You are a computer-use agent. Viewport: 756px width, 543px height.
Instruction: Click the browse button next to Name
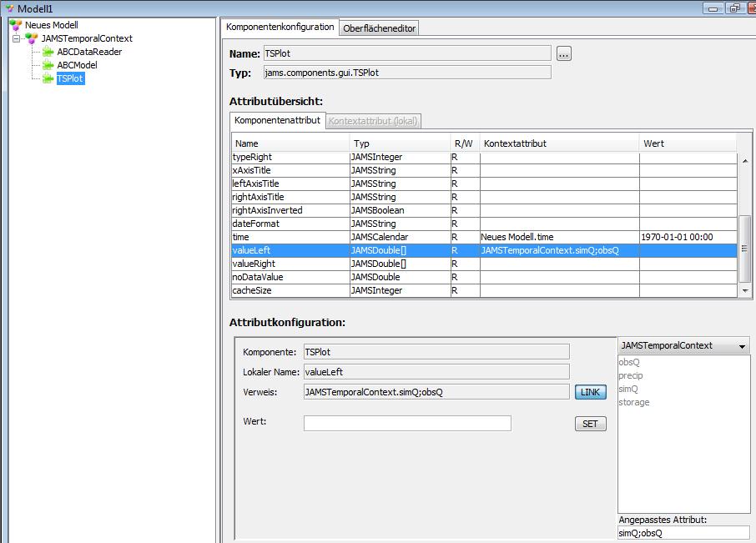[564, 53]
